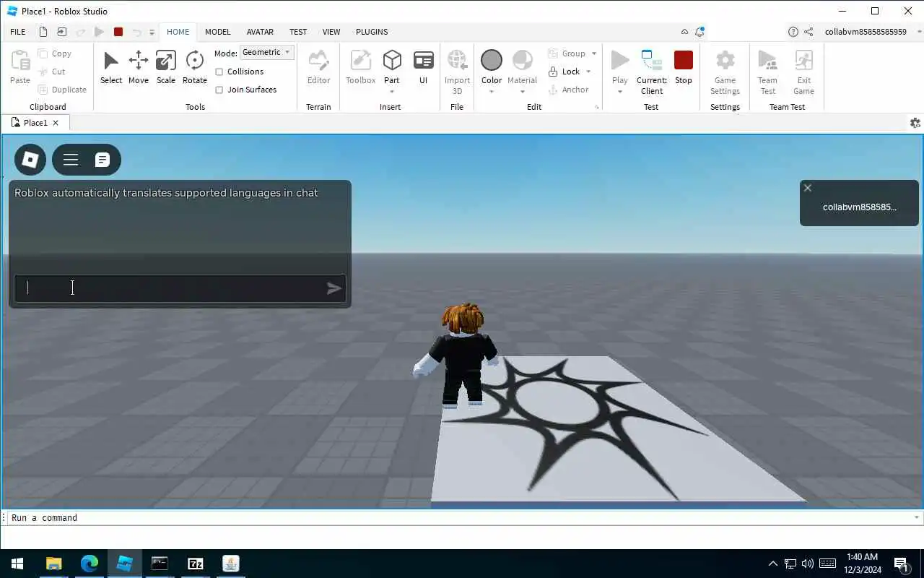Open the Group dropdown arrow
The width and height of the screenshot is (924, 578).
pyautogui.click(x=594, y=53)
